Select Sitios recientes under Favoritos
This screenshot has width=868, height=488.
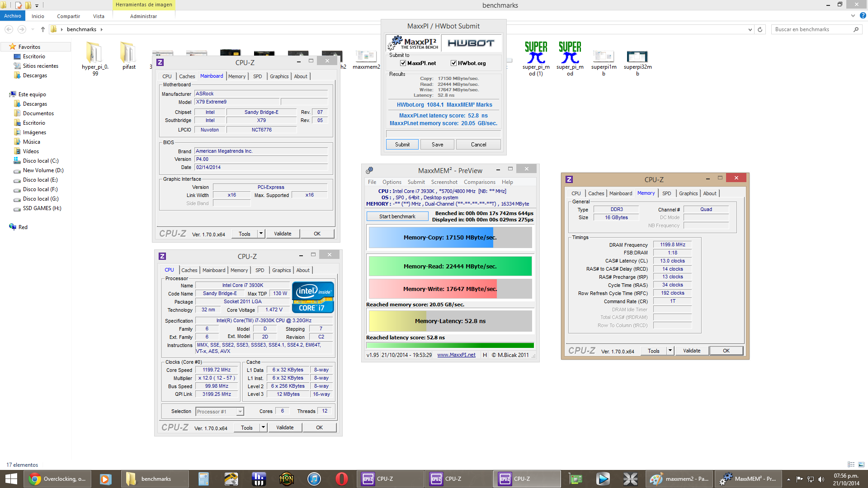[x=40, y=66]
